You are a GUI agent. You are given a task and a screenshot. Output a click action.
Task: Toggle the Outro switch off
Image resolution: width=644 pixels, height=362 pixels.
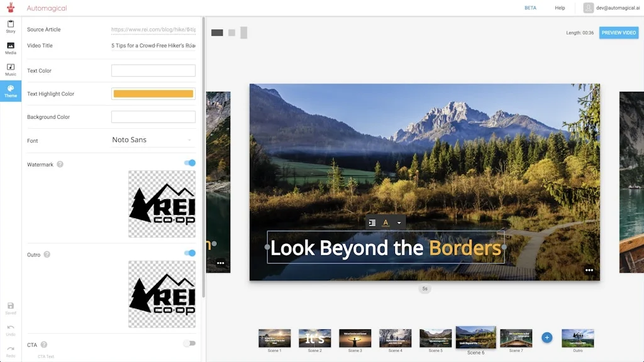190,253
